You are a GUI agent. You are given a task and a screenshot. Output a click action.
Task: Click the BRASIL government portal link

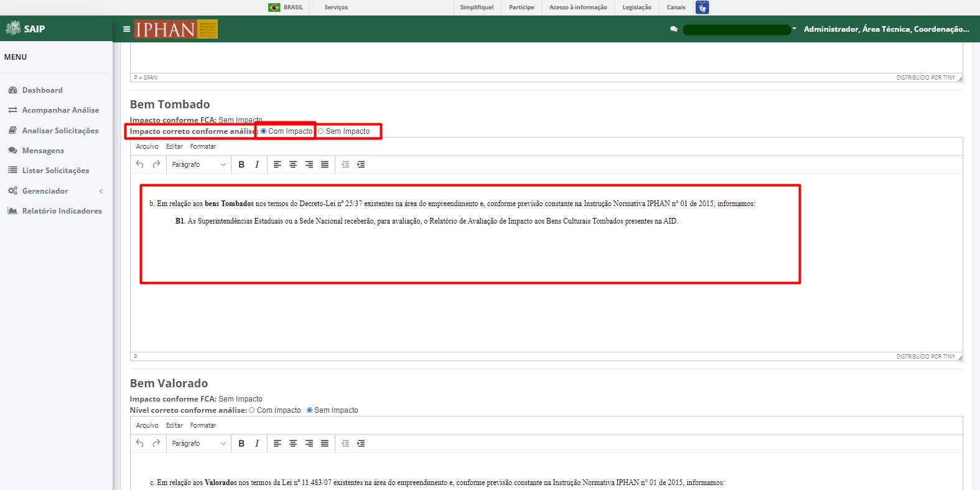coord(294,7)
